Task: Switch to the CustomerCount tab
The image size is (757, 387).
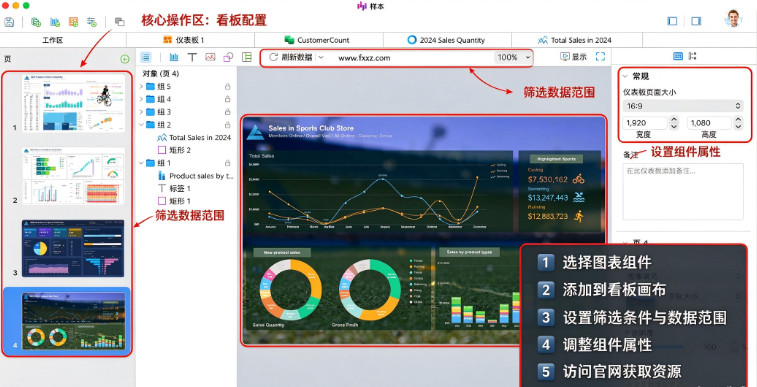Action: pos(319,40)
